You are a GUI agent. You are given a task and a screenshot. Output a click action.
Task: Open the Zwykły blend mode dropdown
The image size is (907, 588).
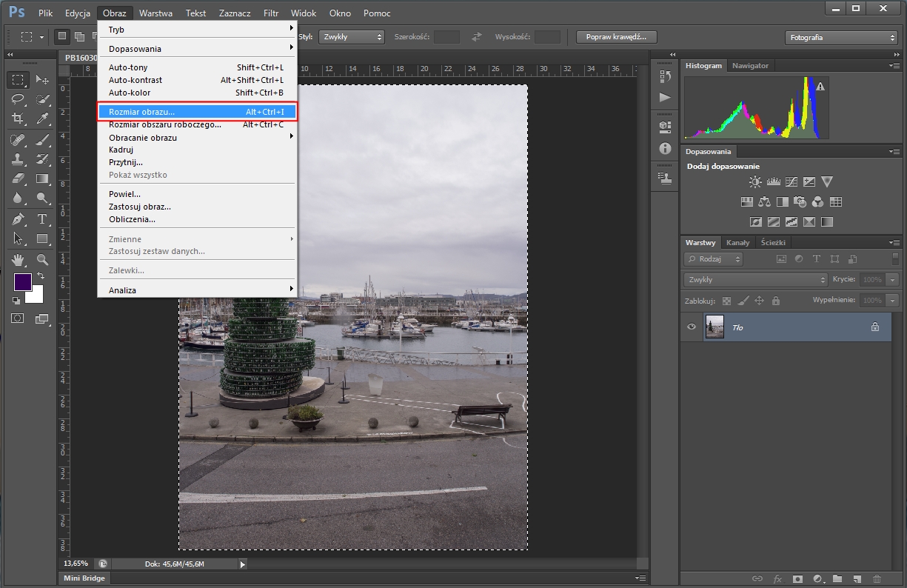755,280
